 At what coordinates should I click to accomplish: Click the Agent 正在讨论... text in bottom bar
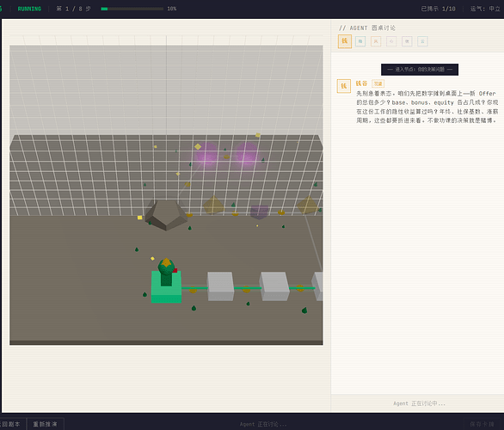tap(263, 424)
